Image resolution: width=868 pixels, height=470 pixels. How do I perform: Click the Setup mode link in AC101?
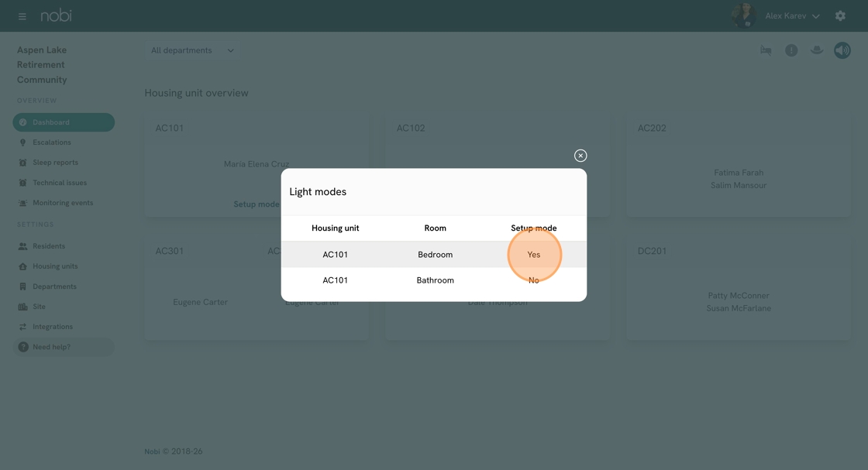pyautogui.click(x=257, y=204)
